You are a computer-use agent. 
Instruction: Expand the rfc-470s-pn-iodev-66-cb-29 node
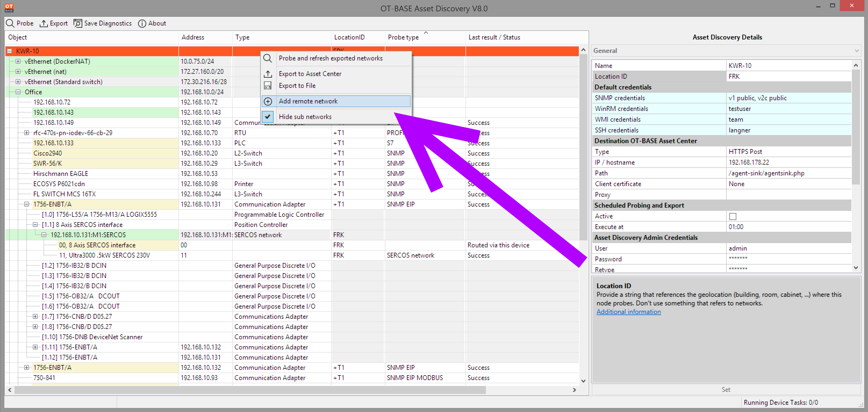tap(27, 133)
